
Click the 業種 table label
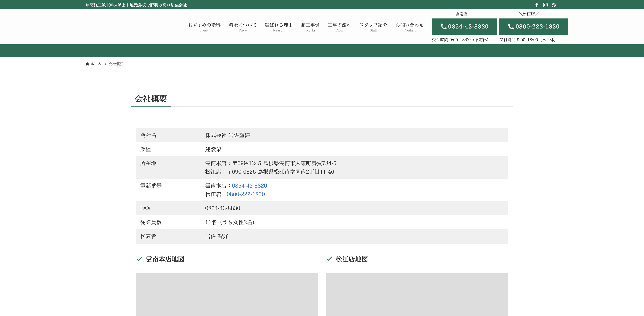[146, 149]
